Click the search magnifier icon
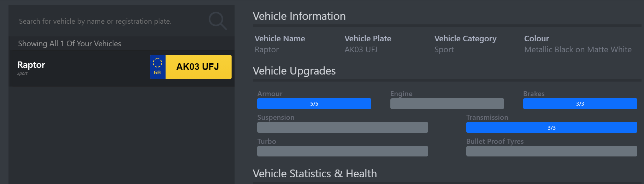This screenshot has height=184, width=644. (x=217, y=20)
